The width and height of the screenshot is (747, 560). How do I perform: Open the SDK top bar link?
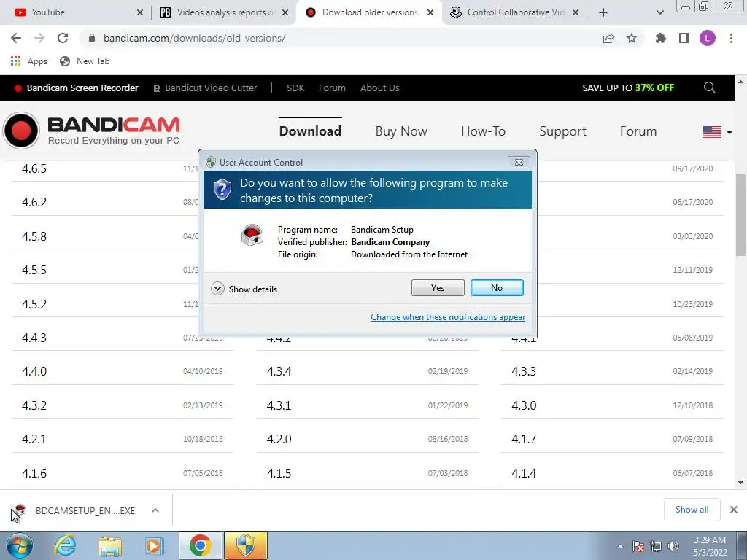295,87
